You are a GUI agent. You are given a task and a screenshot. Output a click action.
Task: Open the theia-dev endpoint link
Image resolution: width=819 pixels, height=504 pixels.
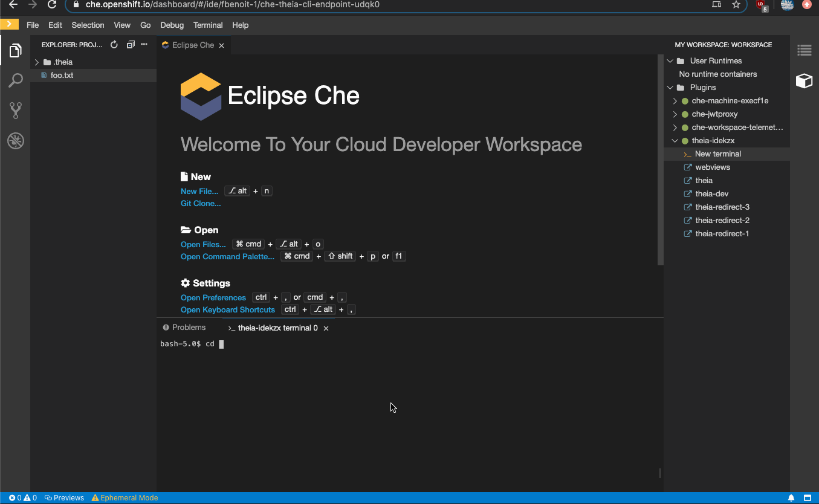point(711,194)
